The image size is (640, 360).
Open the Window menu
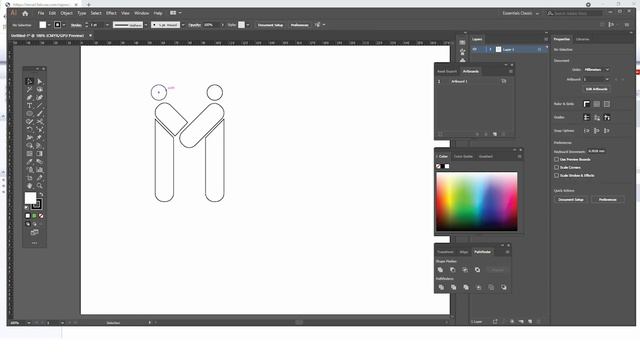coord(142,13)
